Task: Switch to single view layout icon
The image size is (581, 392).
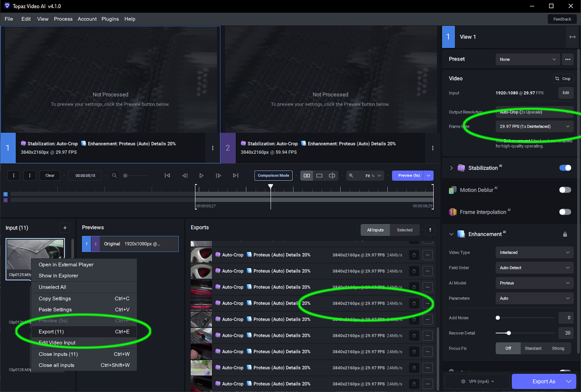Action: coord(319,175)
